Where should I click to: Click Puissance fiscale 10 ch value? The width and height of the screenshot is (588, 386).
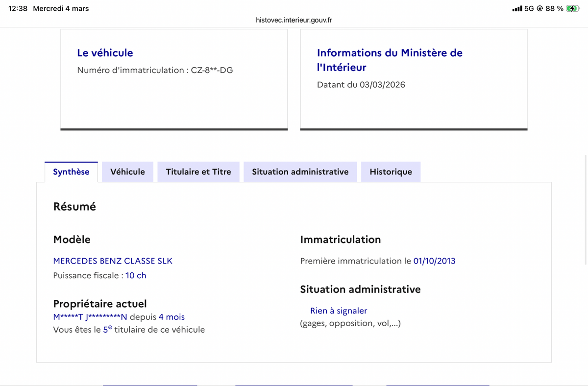coord(136,275)
